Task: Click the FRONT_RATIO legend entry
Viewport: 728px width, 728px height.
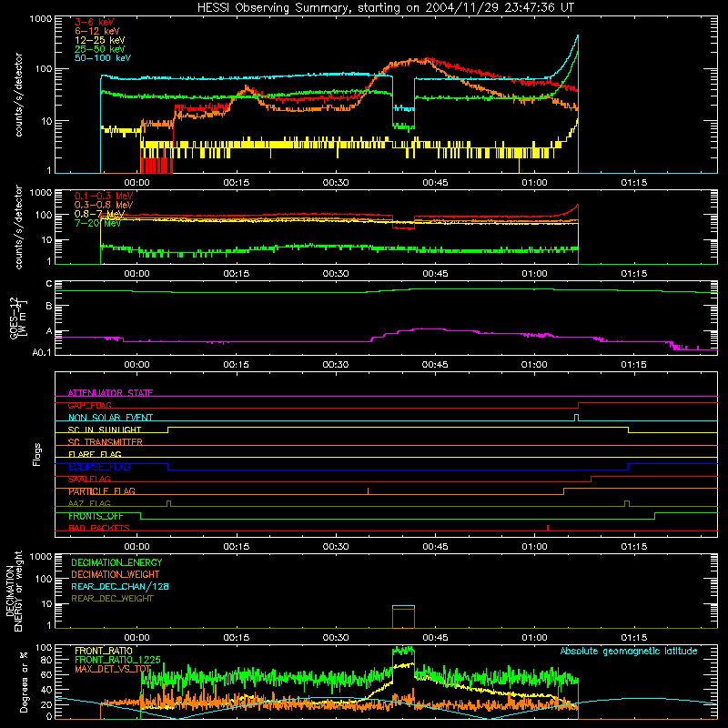Action: pos(104,651)
